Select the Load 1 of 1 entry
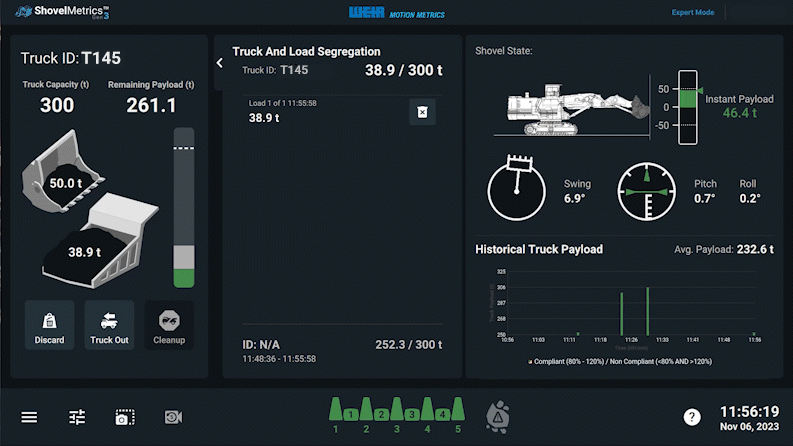 pyautogui.click(x=320, y=111)
